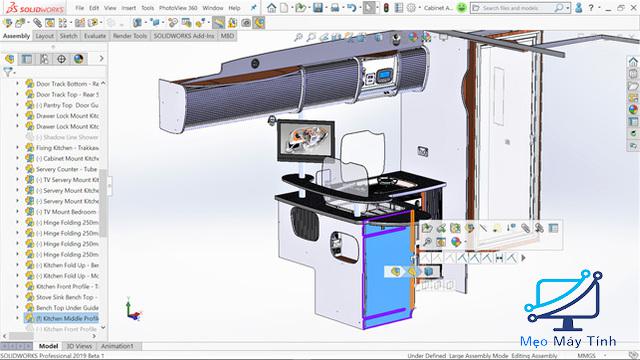Expand the Stove Sink Bench Top tree item

[x=18, y=297]
